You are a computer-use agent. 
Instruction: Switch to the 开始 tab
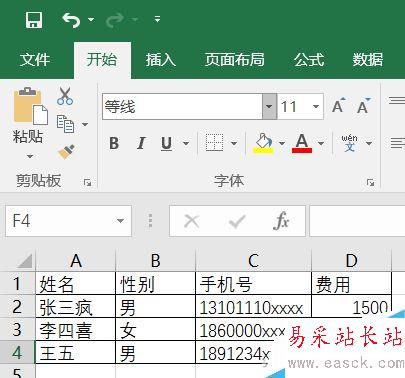click(x=102, y=60)
